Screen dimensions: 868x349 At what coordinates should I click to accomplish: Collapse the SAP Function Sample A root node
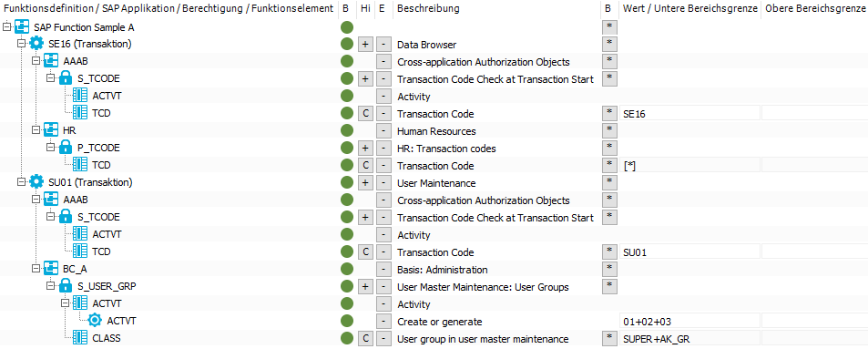click(6, 26)
